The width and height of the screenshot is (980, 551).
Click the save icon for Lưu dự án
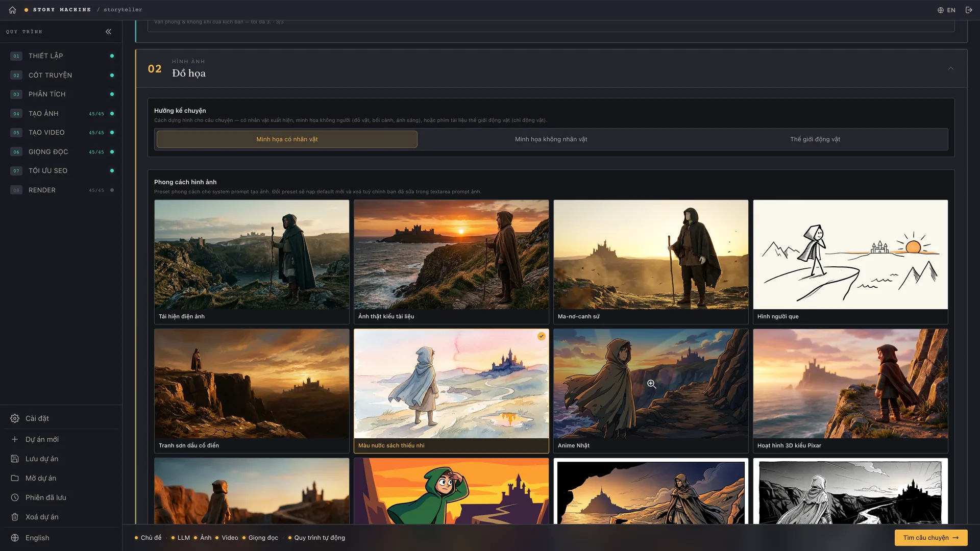[15, 459]
